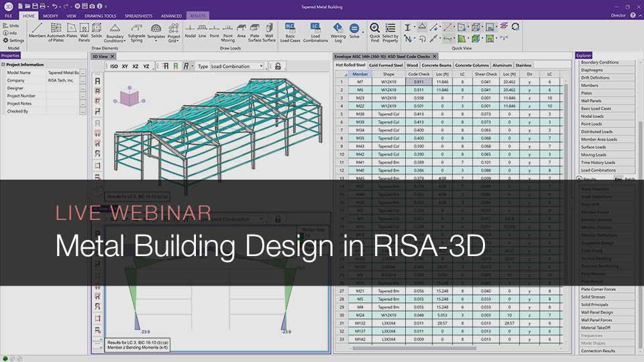Image resolution: width=644 pixels, height=362 pixels.
Task: Click the Automesh of Plates tool
Action: tap(55, 30)
